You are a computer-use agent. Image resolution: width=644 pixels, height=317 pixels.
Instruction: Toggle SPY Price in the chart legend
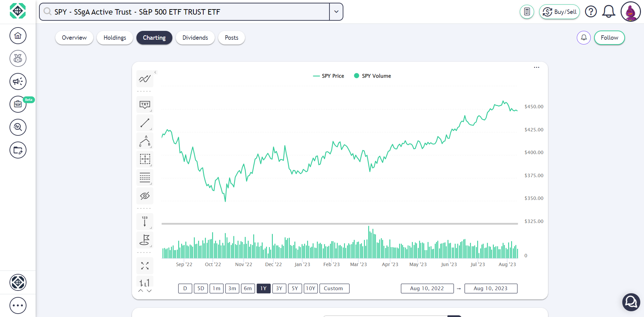click(328, 76)
